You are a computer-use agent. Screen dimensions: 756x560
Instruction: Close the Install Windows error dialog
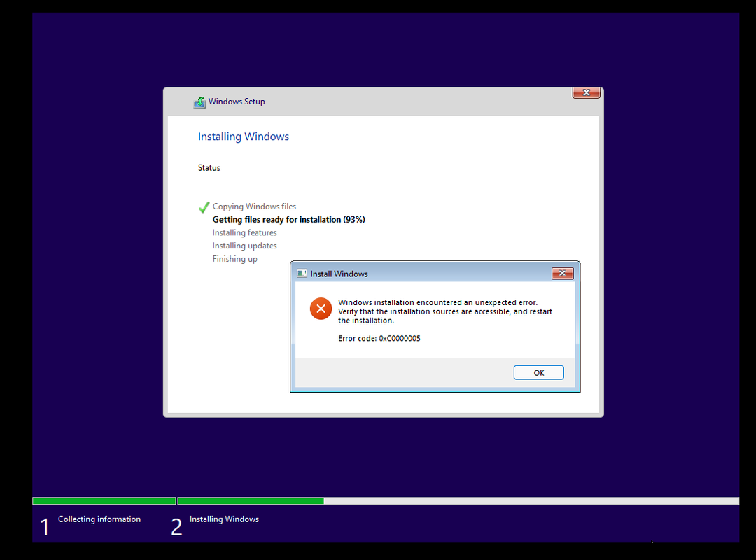point(562,274)
